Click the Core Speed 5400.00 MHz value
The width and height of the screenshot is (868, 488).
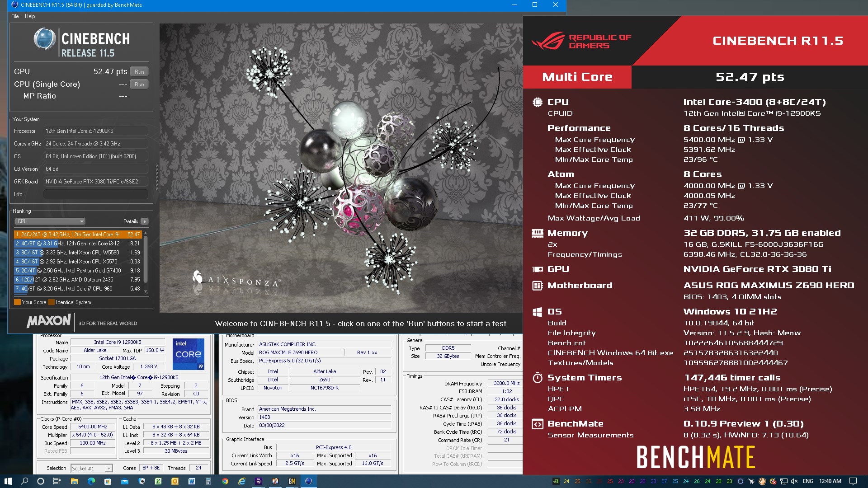coord(93,427)
